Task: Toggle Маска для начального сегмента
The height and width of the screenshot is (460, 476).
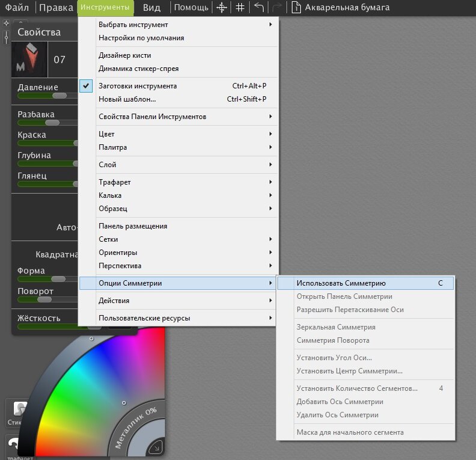Action: (x=365, y=432)
